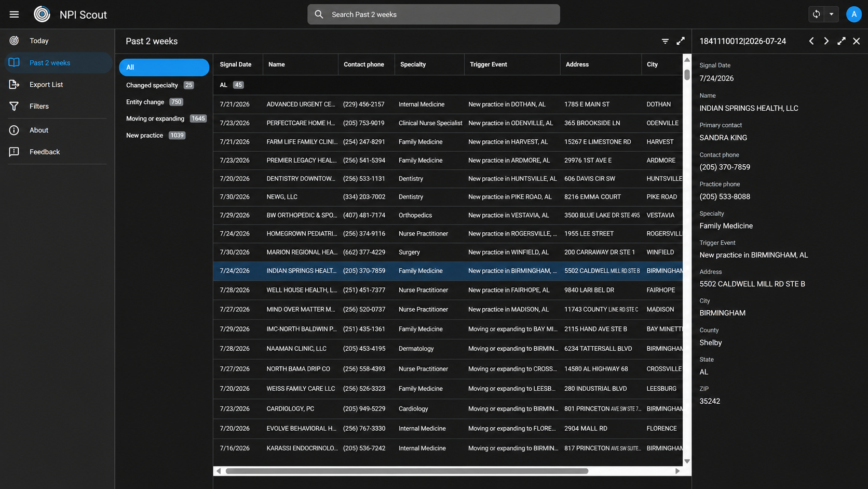Expand the detail panel to full view

click(x=842, y=41)
